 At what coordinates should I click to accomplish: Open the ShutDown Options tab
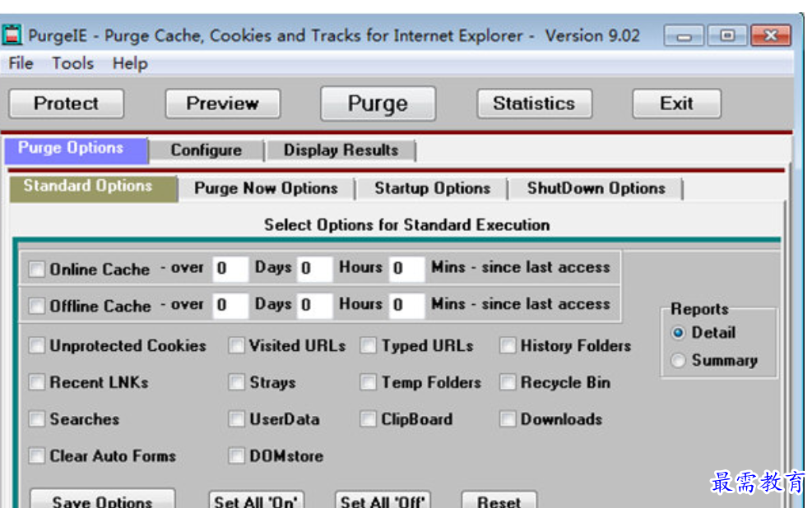[596, 188]
